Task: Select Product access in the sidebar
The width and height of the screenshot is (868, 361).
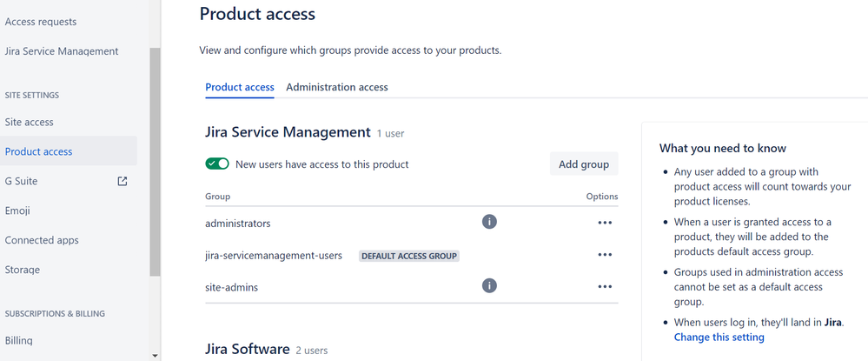Action: [39, 151]
